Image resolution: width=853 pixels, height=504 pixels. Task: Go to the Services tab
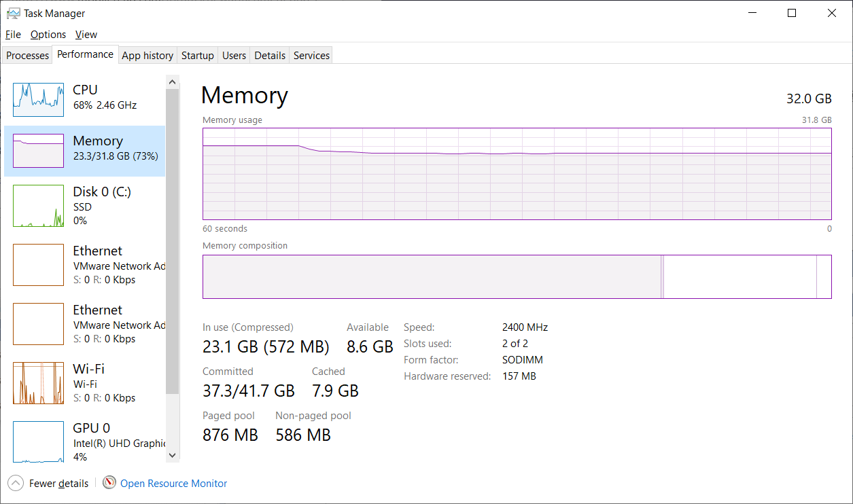[311, 56]
